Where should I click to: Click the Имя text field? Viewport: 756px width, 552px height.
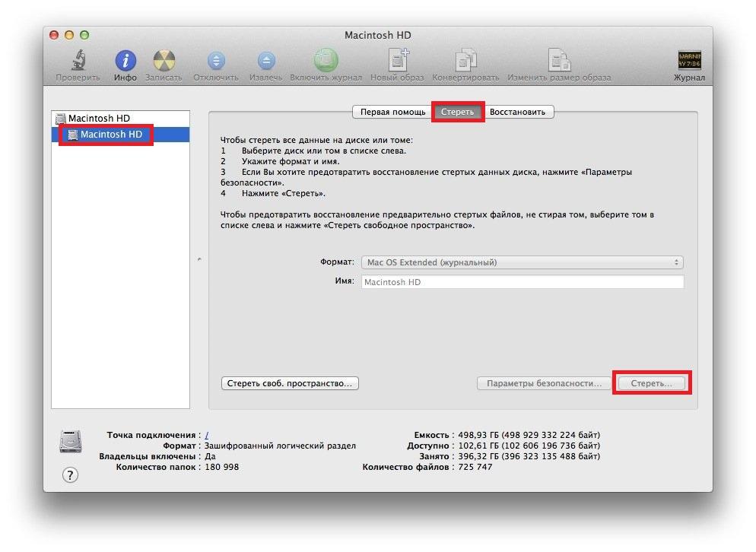coord(522,282)
